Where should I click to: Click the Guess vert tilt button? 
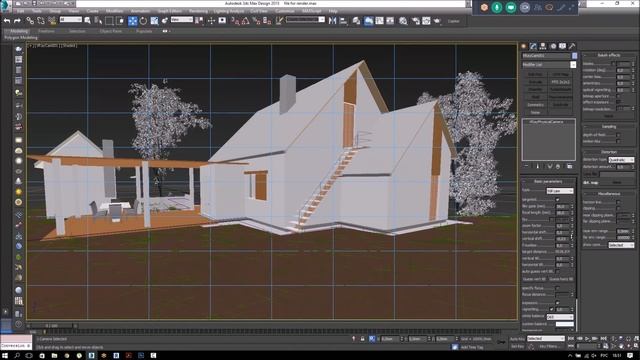tap(534, 279)
